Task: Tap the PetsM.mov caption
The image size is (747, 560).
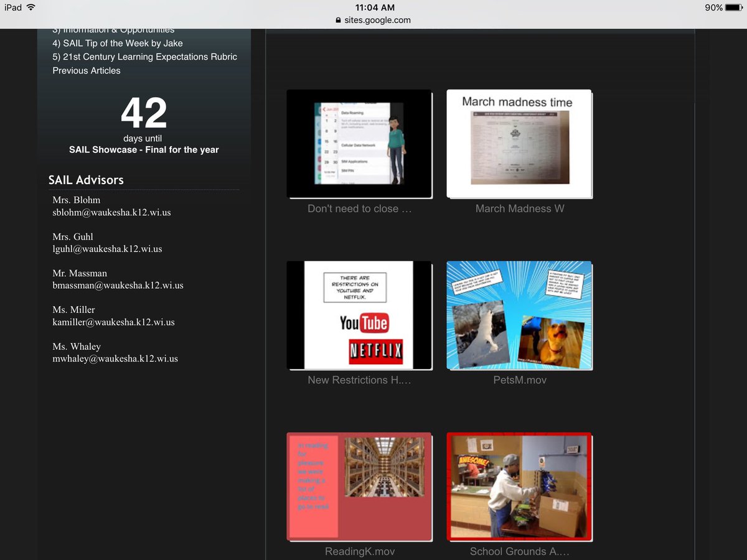Action: pos(520,380)
